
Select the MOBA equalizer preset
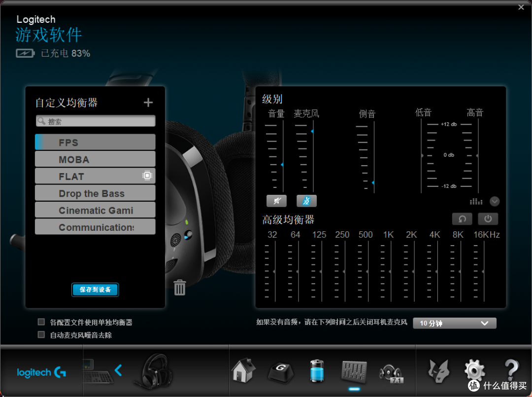click(95, 159)
